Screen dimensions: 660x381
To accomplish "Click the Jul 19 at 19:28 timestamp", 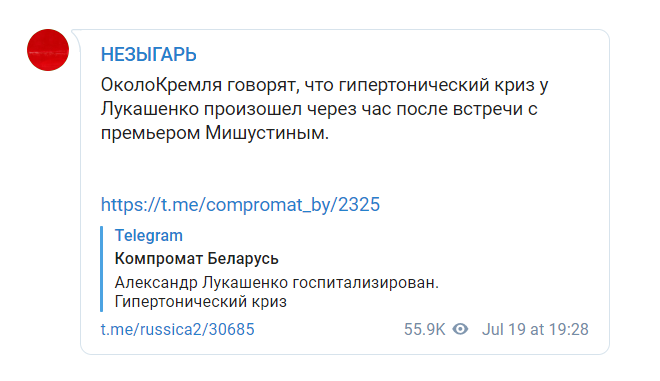I will point(535,329).
